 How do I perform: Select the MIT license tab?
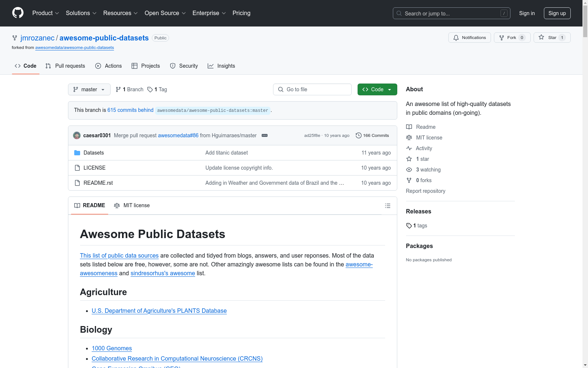click(132, 205)
